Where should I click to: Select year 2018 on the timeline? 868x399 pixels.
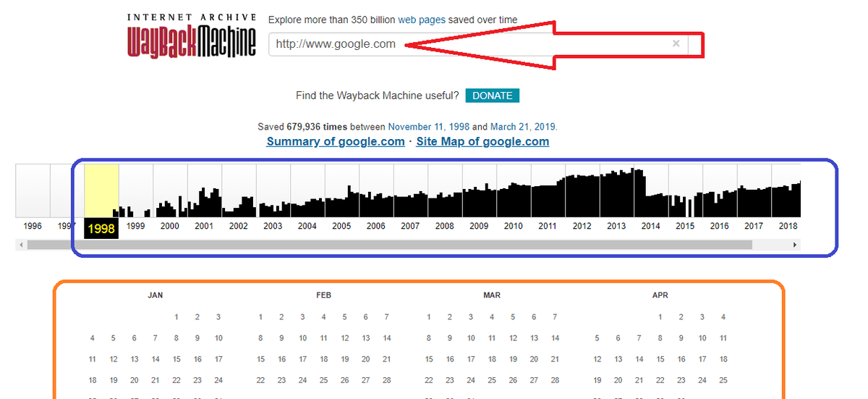tap(788, 226)
